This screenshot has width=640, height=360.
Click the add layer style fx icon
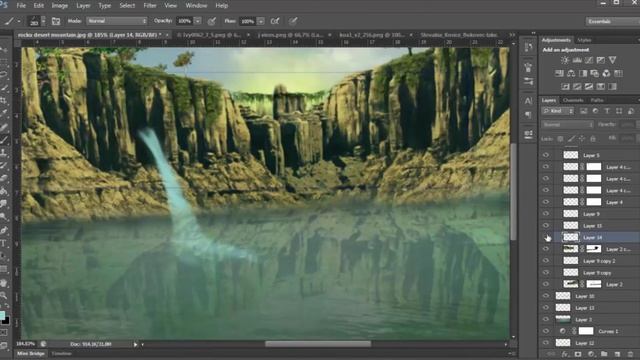tap(565, 354)
